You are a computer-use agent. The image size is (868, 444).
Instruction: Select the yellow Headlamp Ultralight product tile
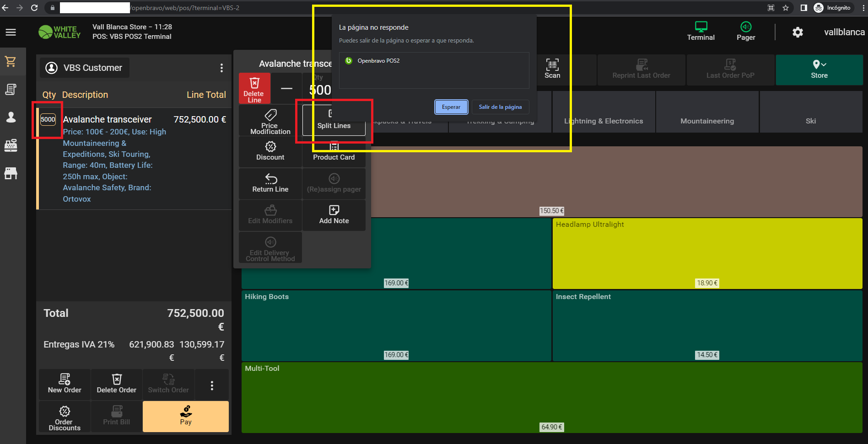pos(707,253)
